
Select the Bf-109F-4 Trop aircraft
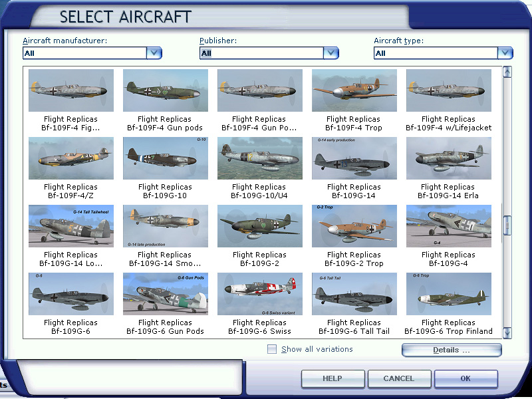(354, 90)
